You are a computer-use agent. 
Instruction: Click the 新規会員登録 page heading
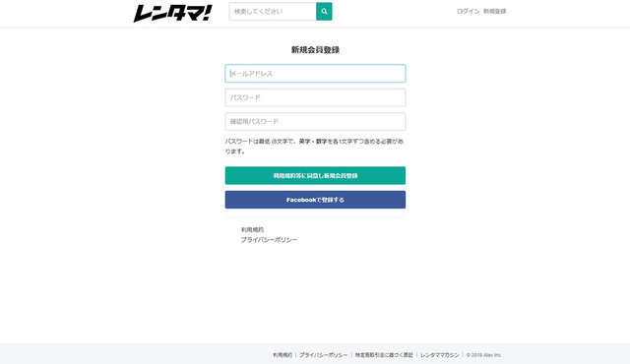click(315, 50)
